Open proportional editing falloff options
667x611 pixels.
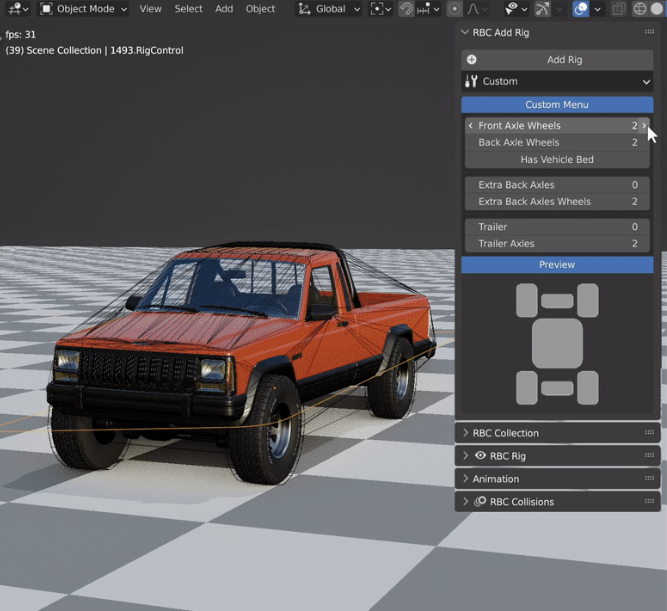477,9
